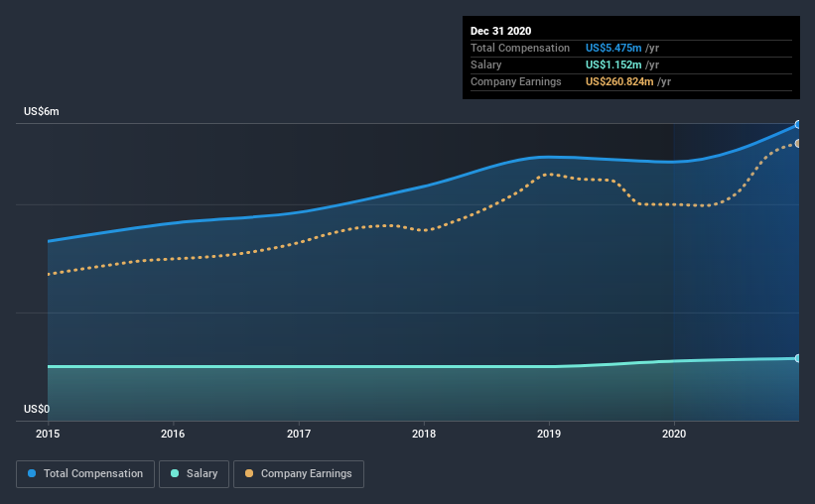Select the Company Earnings end data point
Viewport: 815px width, 504px height.
pyautogui.click(x=797, y=144)
